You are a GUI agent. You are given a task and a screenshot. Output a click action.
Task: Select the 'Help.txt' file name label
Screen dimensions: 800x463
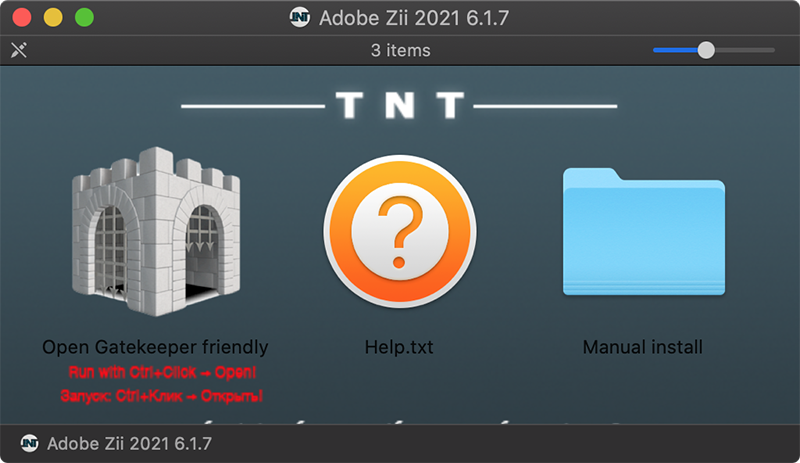(399, 347)
